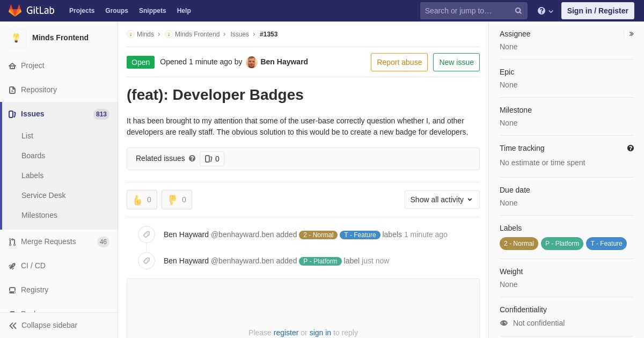
Task: Click the Minds Frontend lightbulb avatar
Action: pyautogui.click(x=16, y=38)
